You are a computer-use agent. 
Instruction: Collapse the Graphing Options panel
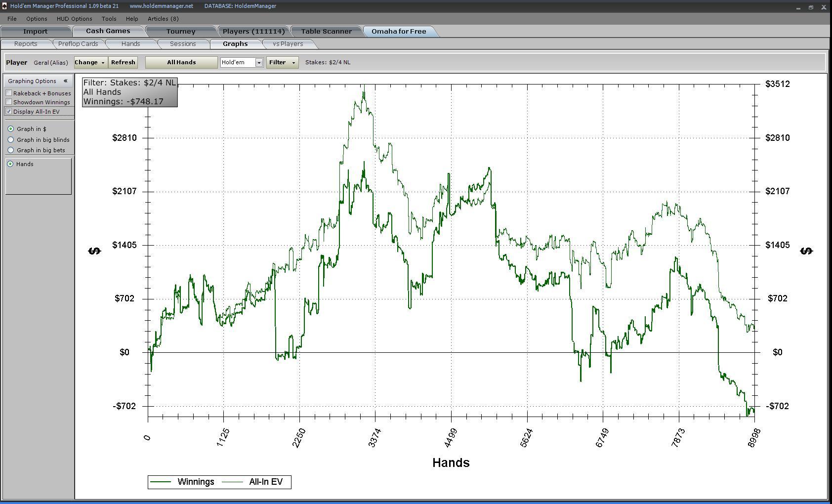65,81
